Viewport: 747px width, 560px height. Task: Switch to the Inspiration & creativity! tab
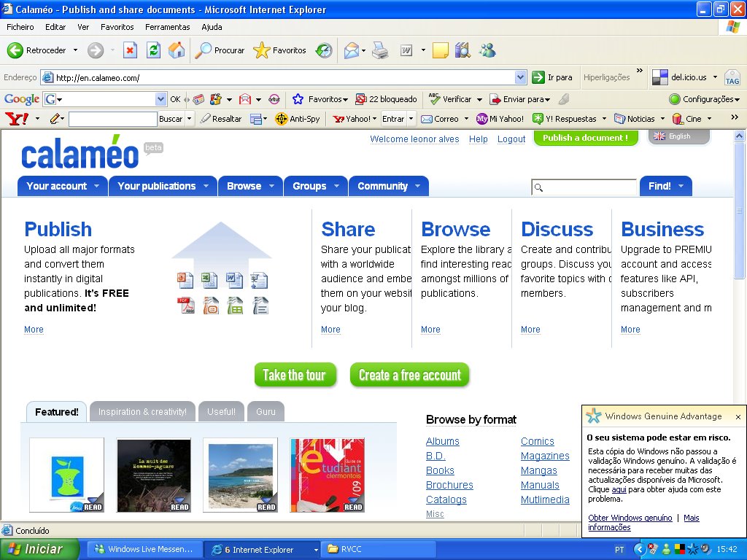[142, 412]
